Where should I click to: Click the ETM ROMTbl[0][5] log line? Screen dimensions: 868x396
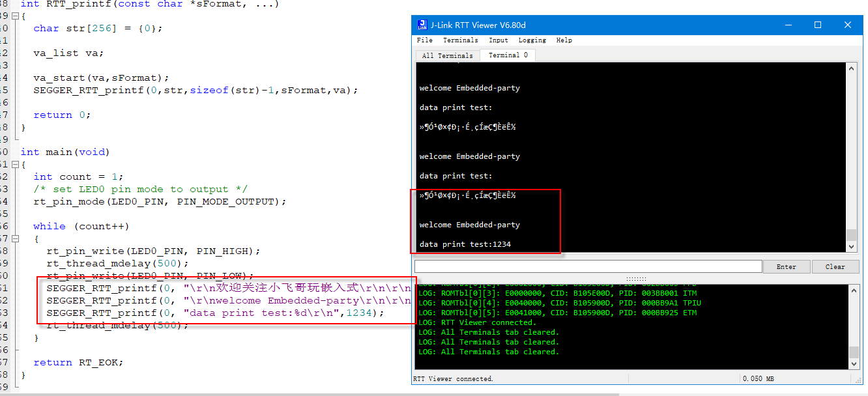pos(557,313)
